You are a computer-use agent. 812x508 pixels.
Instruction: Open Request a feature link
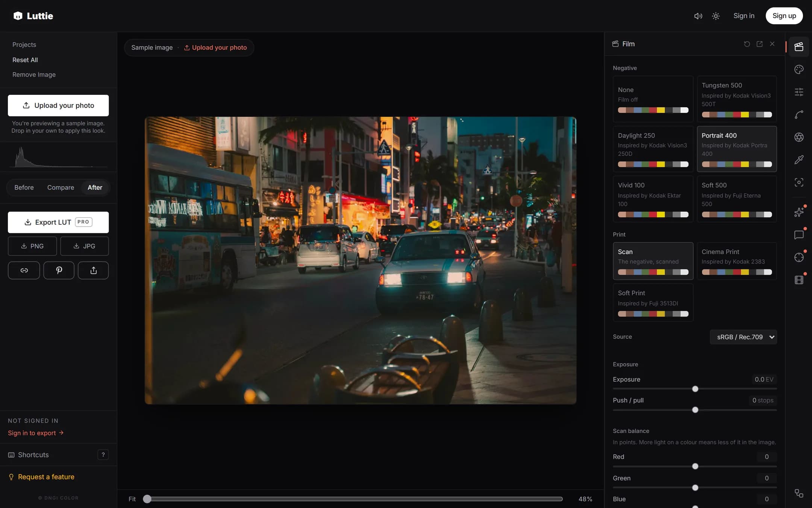(x=42, y=477)
